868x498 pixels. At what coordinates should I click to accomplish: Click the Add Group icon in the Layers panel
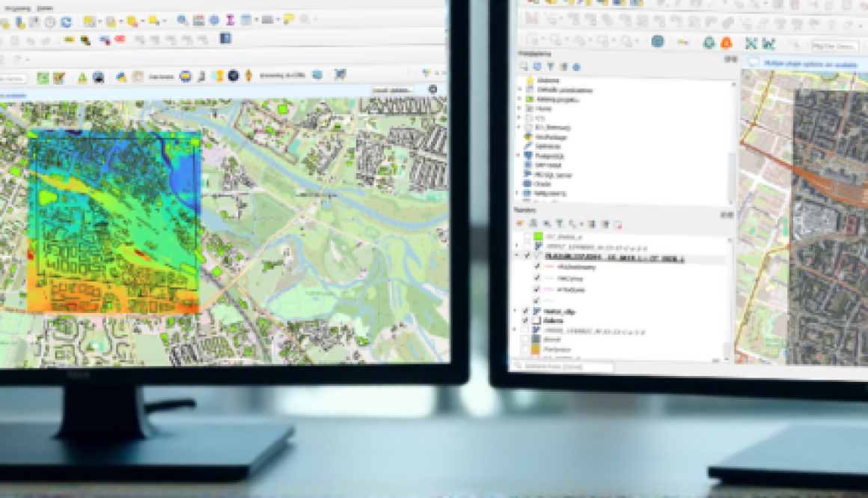534,223
